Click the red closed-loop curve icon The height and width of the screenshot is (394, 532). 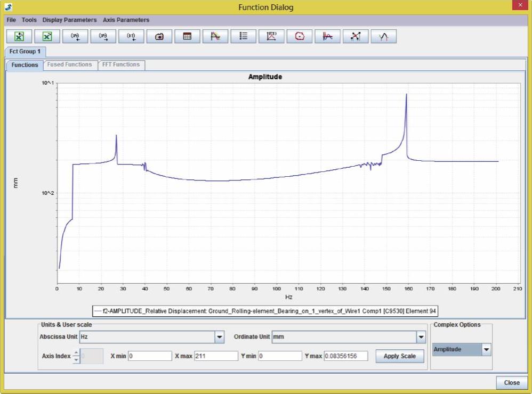[x=300, y=36]
